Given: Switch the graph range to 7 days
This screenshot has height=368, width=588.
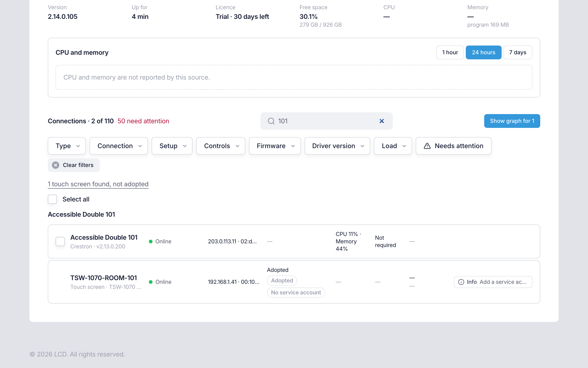Looking at the screenshot, I should click(x=518, y=52).
